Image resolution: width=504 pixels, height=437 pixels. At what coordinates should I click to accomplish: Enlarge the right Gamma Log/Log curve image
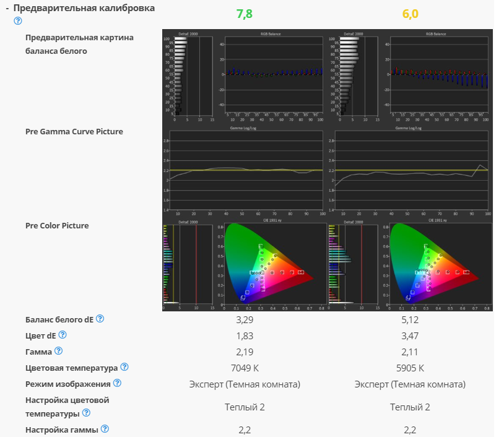[x=410, y=170]
